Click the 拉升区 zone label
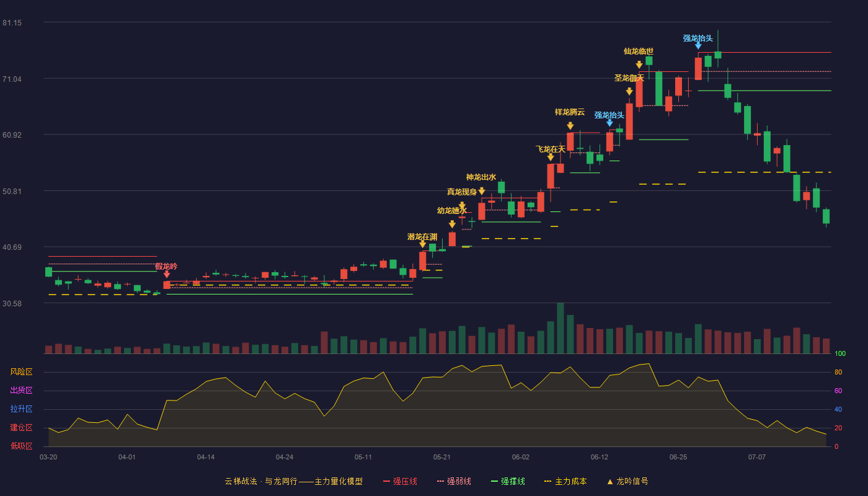Viewport: 868px width, 496px height. [22, 409]
